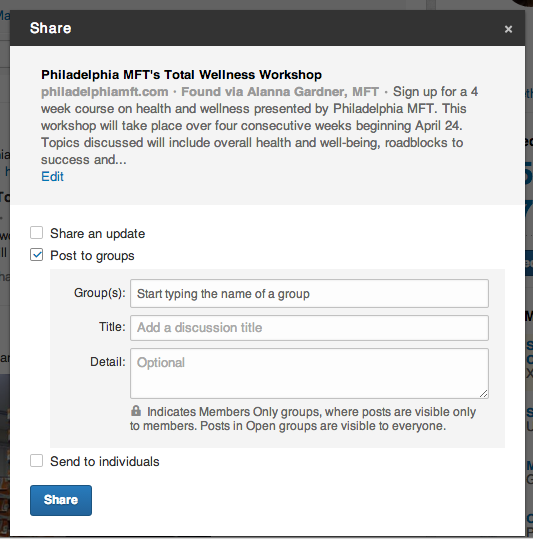
Task: Click the blue Share button
Action: [61, 500]
